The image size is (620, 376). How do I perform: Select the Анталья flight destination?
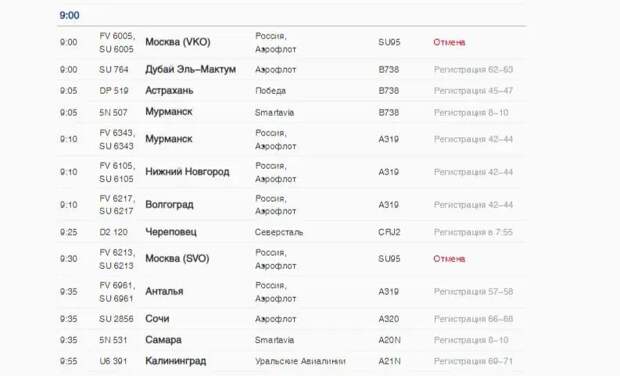point(164,291)
